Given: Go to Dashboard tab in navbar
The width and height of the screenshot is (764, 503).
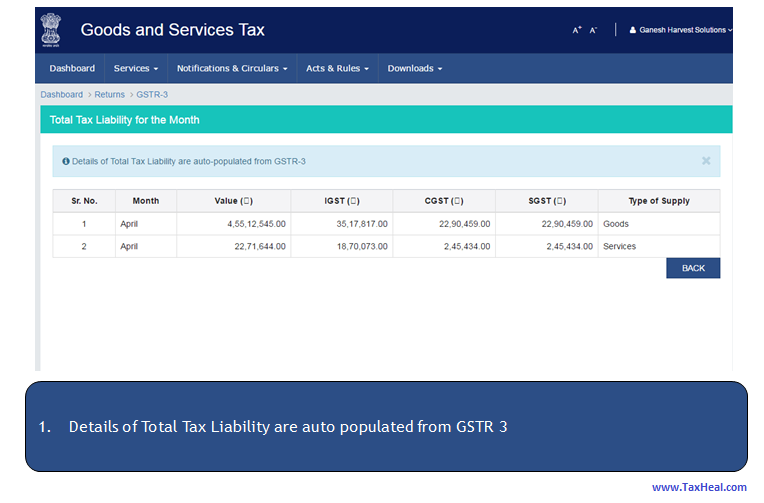Looking at the screenshot, I should [x=72, y=68].
